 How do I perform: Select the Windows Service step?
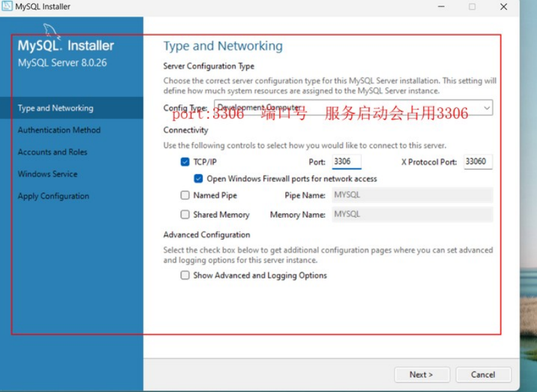click(48, 174)
